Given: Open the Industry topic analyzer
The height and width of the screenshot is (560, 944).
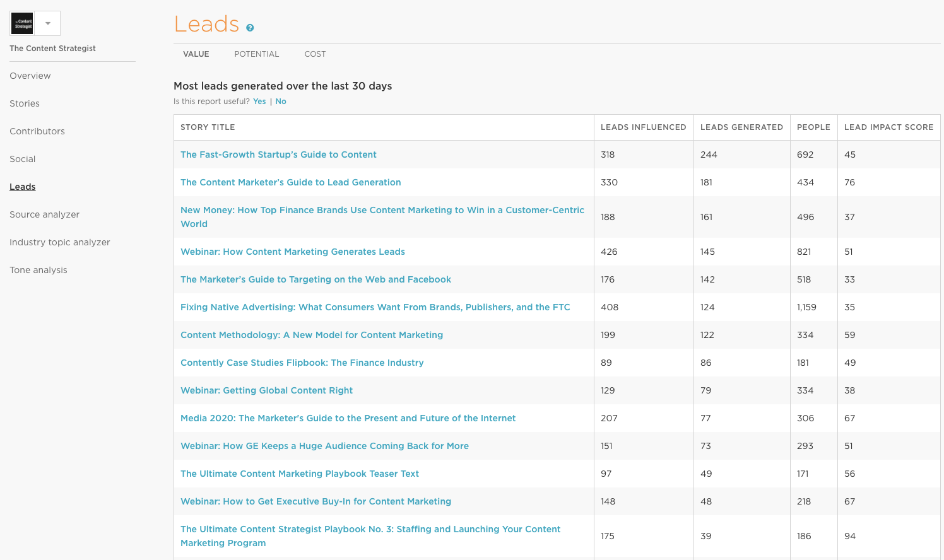Looking at the screenshot, I should pyautogui.click(x=59, y=242).
